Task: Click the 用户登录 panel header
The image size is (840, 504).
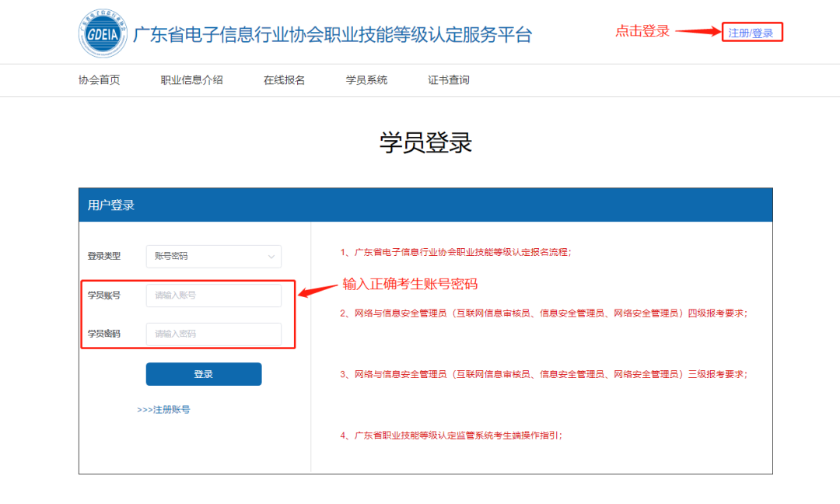Action: (x=425, y=205)
